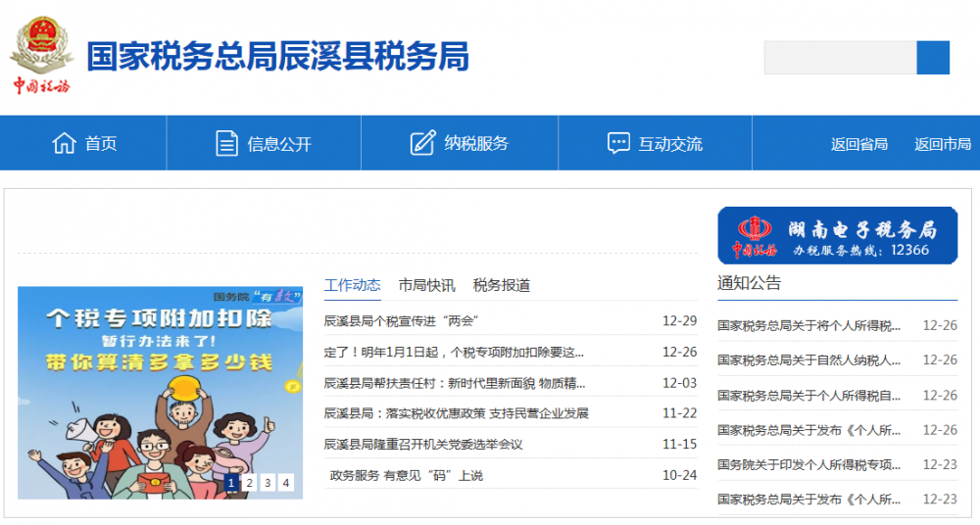Open notice 国务院关于印发个人所得税专项...

[808, 465]
